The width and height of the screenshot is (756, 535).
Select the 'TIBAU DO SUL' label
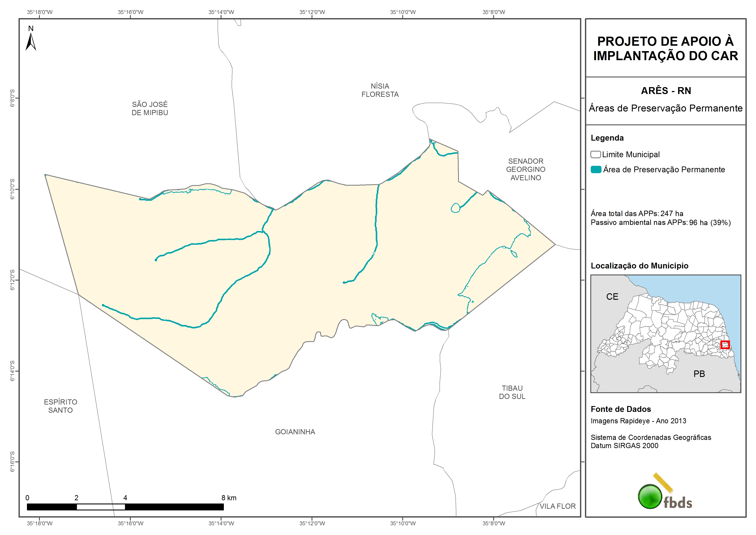[512, 392]
